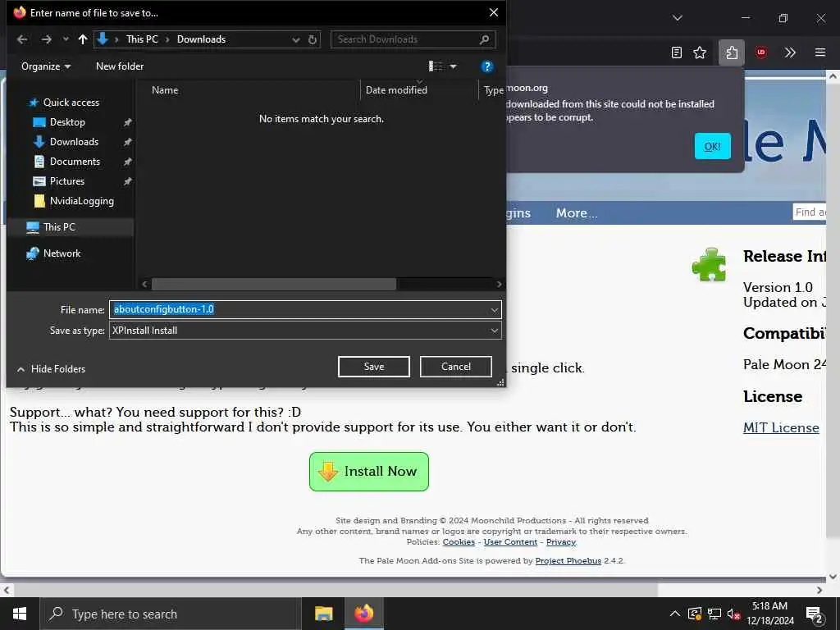Open Firefox reader view icon
Screen dimensions: 840x630
pos(677,52)
